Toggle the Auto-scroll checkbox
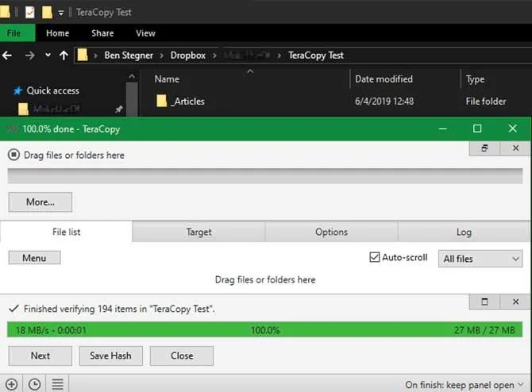 point(375,257)
